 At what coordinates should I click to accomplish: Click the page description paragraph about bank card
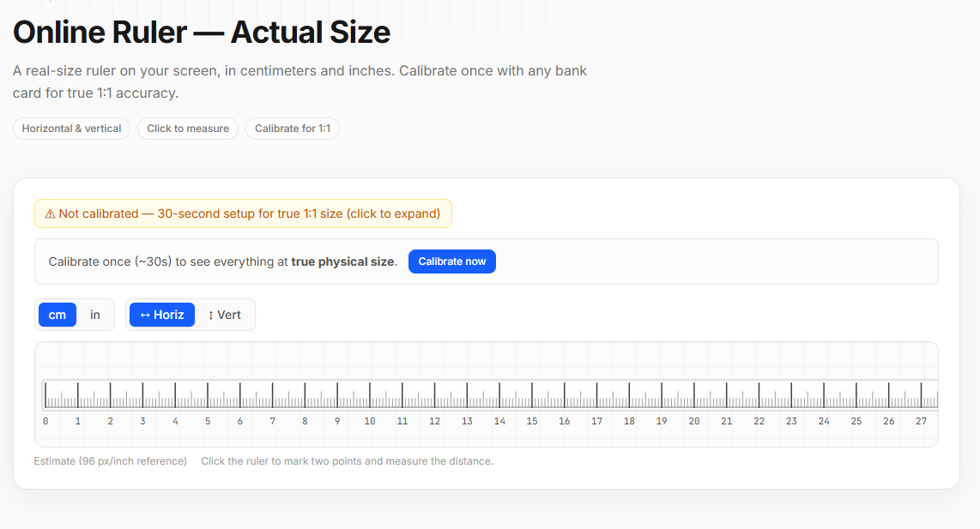(x=299, y=81)
